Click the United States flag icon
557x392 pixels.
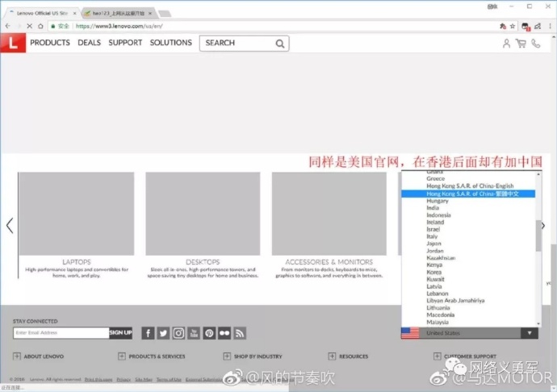click(410, 333)
